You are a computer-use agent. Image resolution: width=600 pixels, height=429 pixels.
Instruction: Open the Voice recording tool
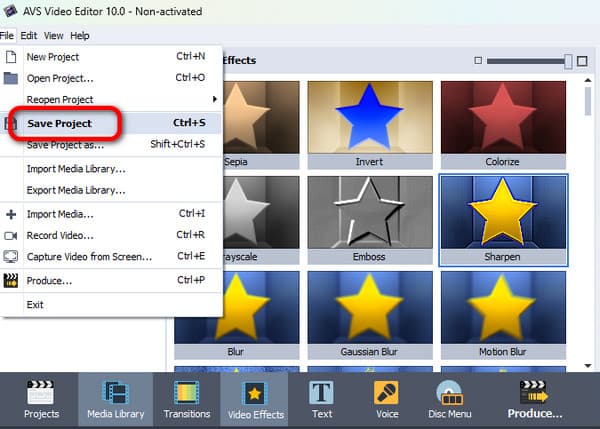[387, 399]
